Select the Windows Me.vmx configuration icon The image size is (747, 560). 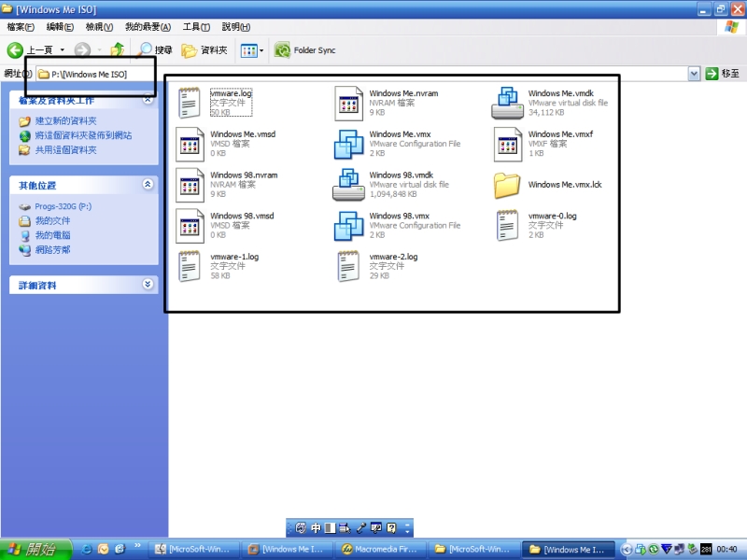click(x=348, y=144)
